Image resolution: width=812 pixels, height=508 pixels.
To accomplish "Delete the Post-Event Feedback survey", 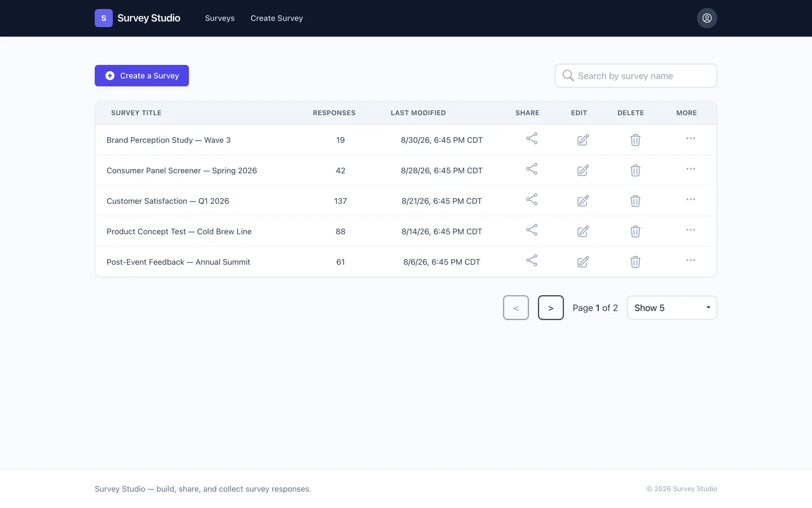I will click(635, 262).
